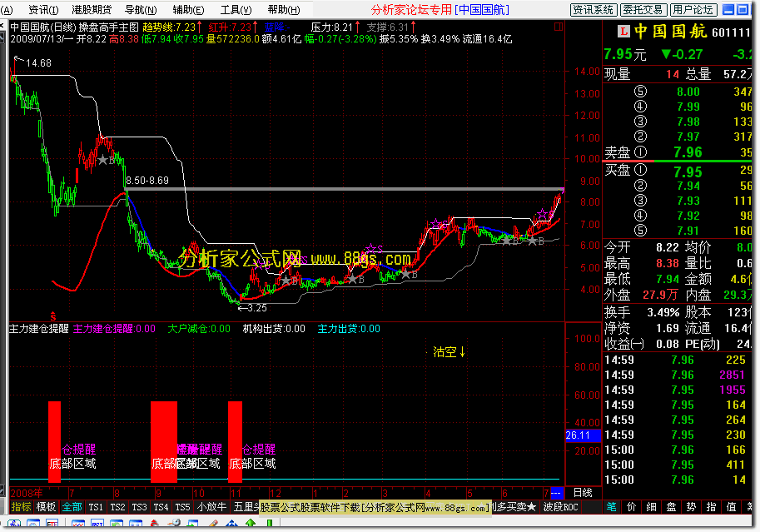Switch to the TS5 tab
Screen dimensions: 760x532
tap(183, 507)
